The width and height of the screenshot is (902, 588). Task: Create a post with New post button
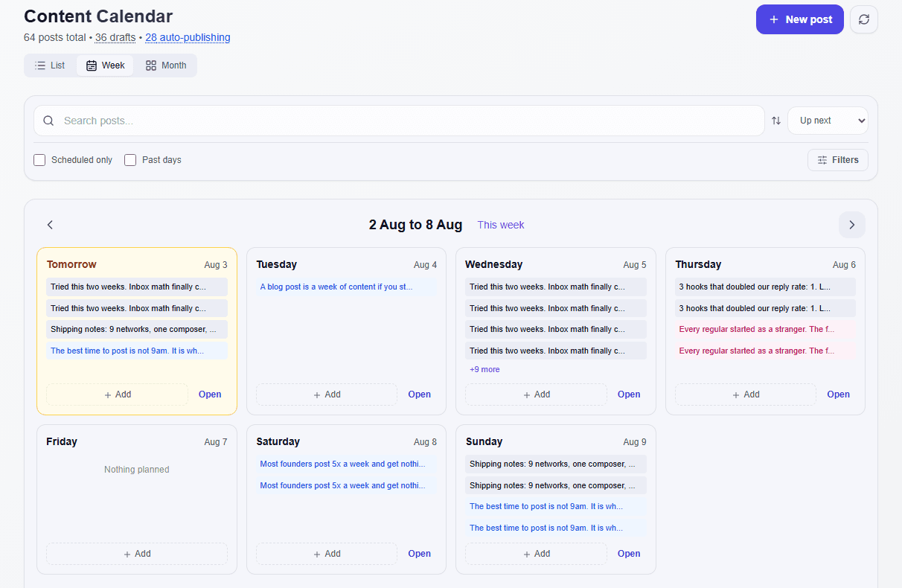click(800, 19)
